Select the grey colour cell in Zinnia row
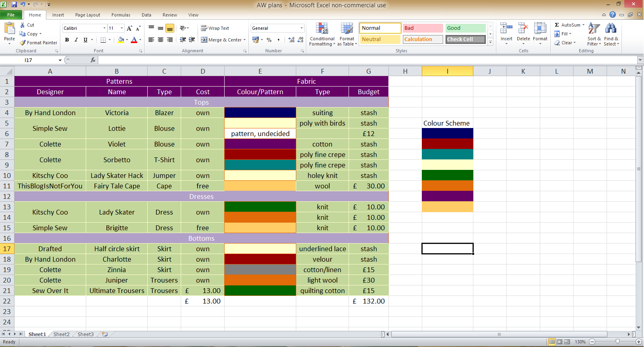 (x=260, y=270)
